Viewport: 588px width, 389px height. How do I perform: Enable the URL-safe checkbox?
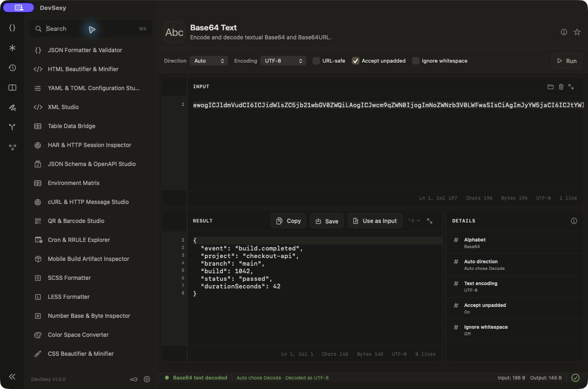tap(316, 61)
